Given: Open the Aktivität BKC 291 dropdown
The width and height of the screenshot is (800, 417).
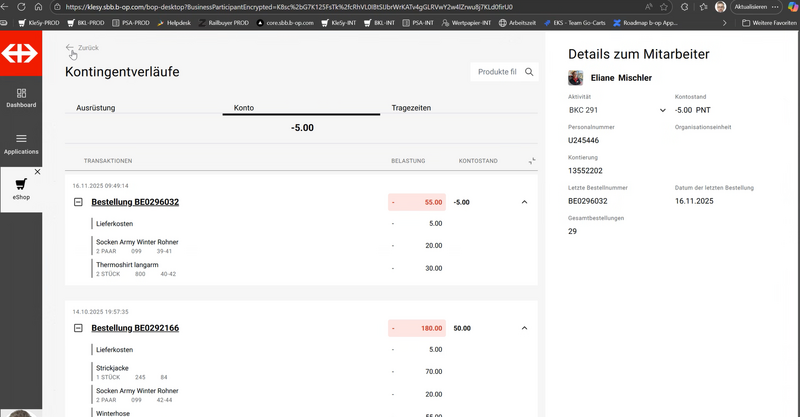Looking at the screenshot, I should [x=616, y=110].
